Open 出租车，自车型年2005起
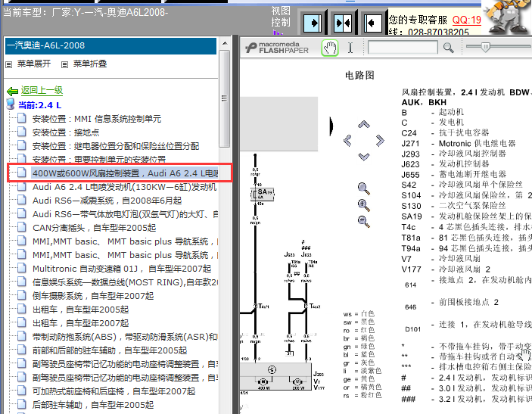 coord(80,310)
